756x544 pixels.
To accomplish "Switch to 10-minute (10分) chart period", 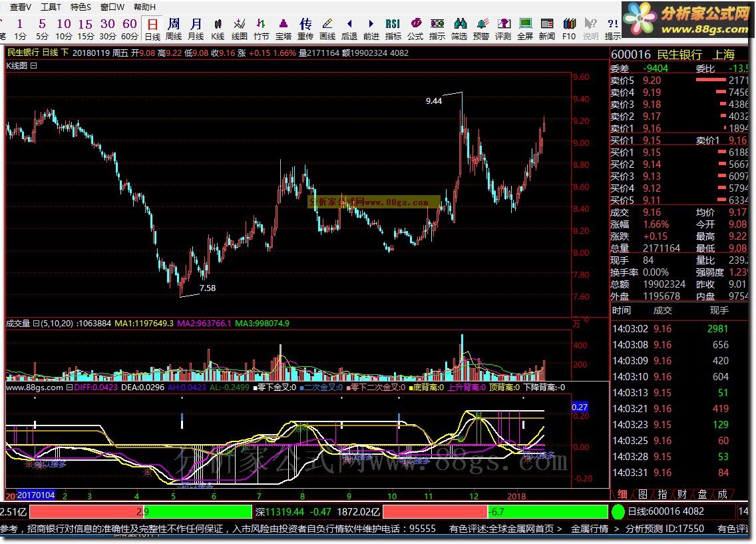I will tap(64, 29).
